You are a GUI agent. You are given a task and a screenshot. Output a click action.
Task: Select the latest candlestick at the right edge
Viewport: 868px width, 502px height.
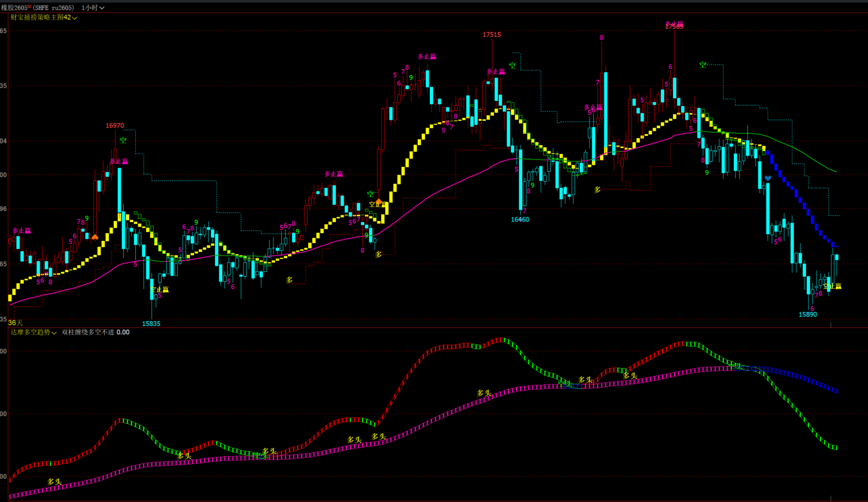pos(837,257)
